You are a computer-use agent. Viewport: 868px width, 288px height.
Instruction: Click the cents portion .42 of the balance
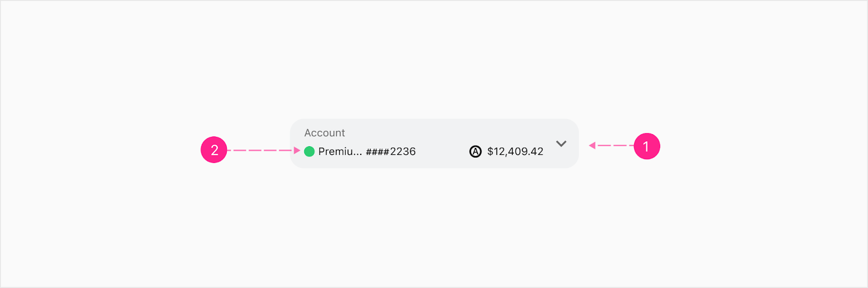point(537,152)
